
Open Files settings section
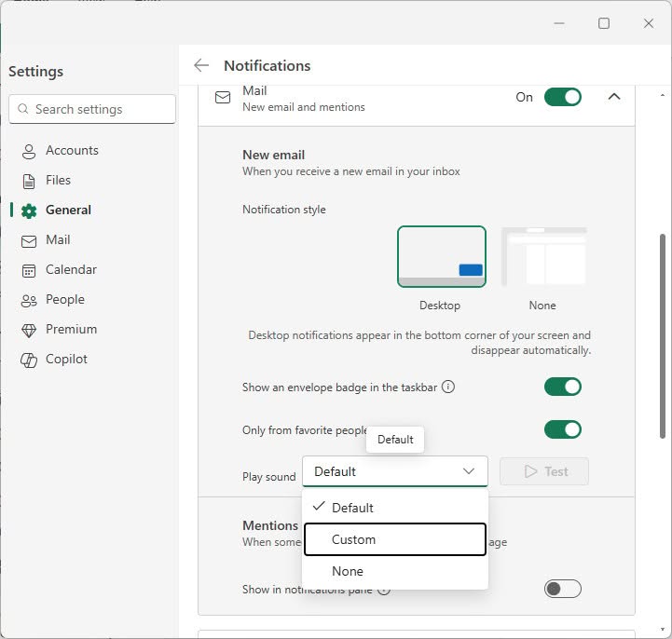59,181
